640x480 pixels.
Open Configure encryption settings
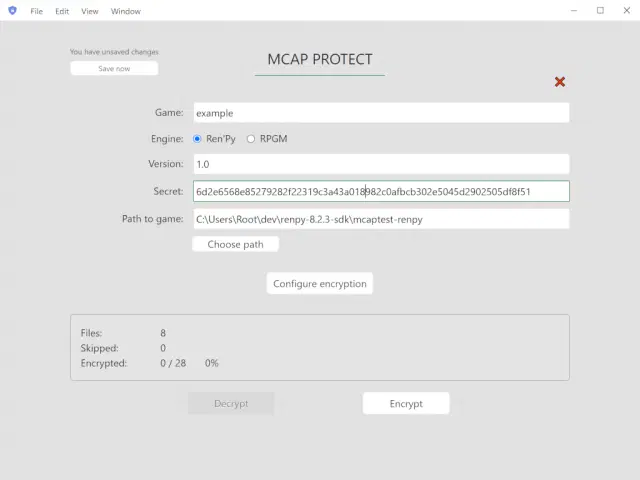click(x=320, y=284)
